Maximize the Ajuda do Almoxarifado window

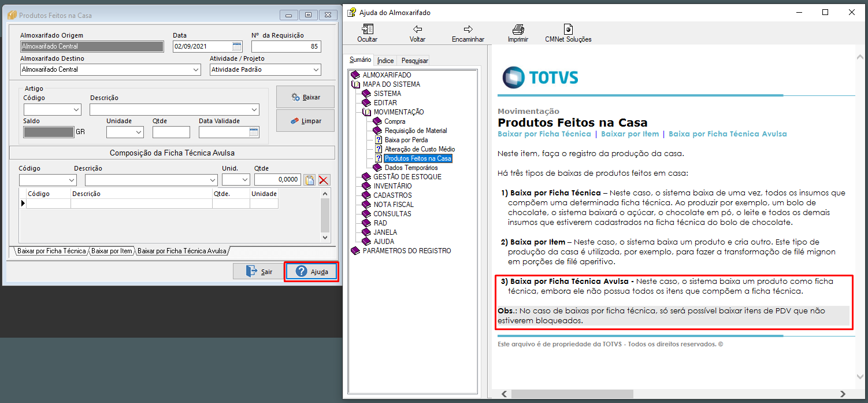[825, 12]
